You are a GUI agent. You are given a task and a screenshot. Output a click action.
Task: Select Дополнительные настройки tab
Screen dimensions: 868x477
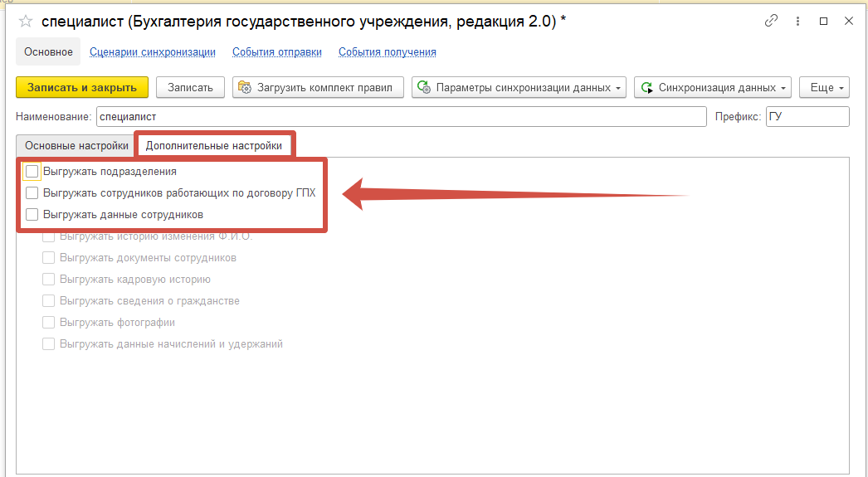pyautogui.click(x=213, y=146)
